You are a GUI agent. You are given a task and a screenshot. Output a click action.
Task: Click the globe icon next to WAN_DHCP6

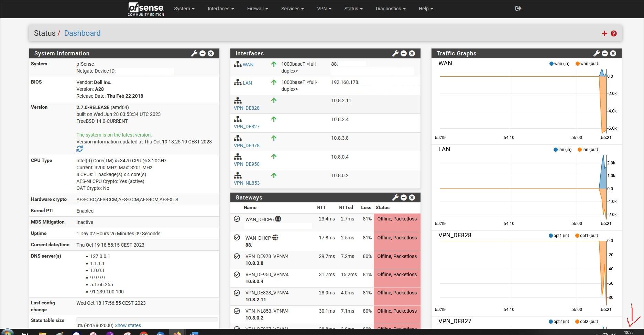coord(278,219)
